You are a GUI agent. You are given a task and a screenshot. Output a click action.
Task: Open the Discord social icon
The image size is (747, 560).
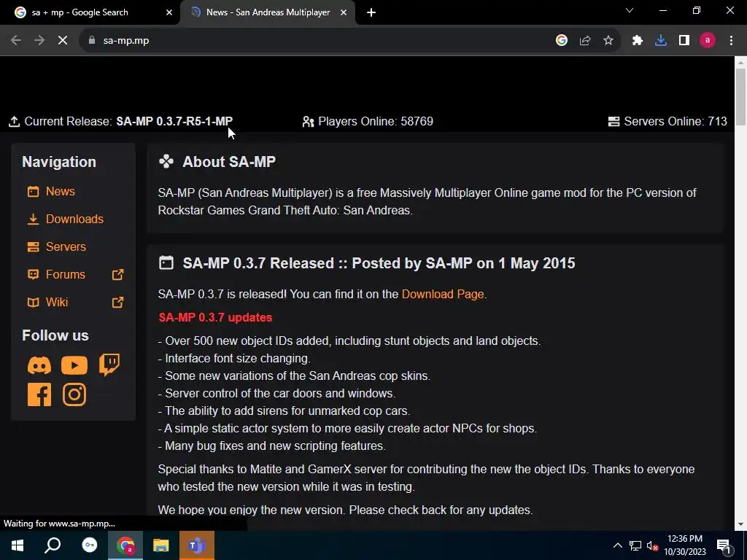(39, 366)
